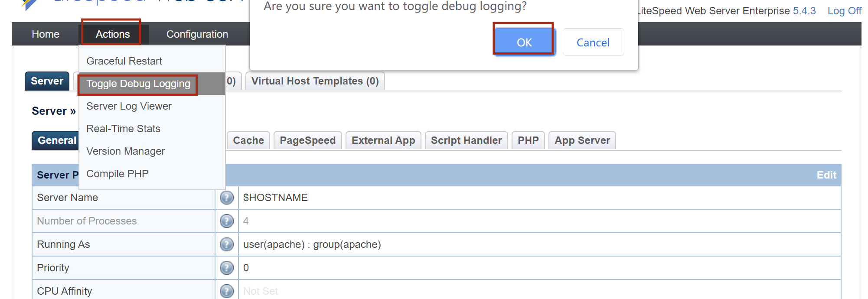This screenshot has width=868, height=299.
Task: Open help icon next to Running As
Action: click(226, 244)
